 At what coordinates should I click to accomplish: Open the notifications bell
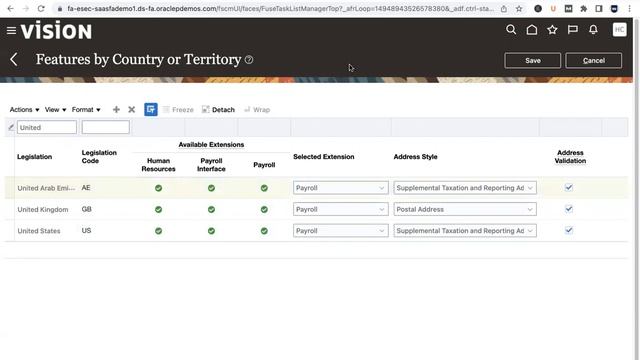tap(593, 30)
